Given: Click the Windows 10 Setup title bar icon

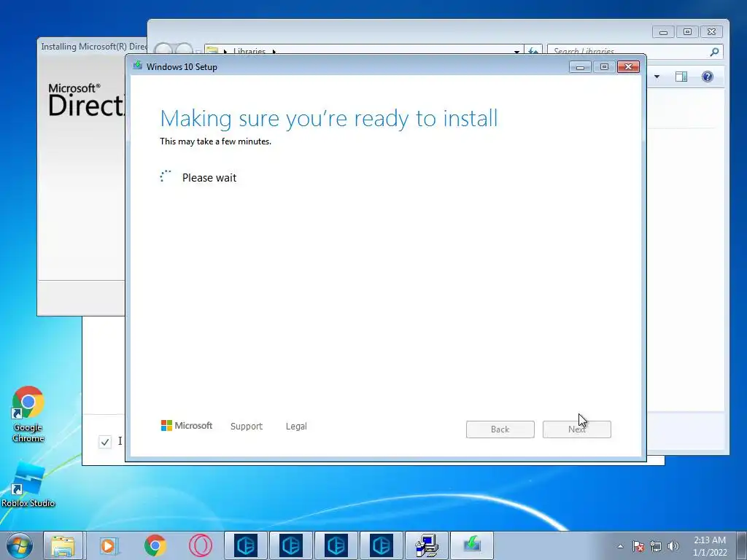Looking at the screenshot, I should [x=138, y=66].
